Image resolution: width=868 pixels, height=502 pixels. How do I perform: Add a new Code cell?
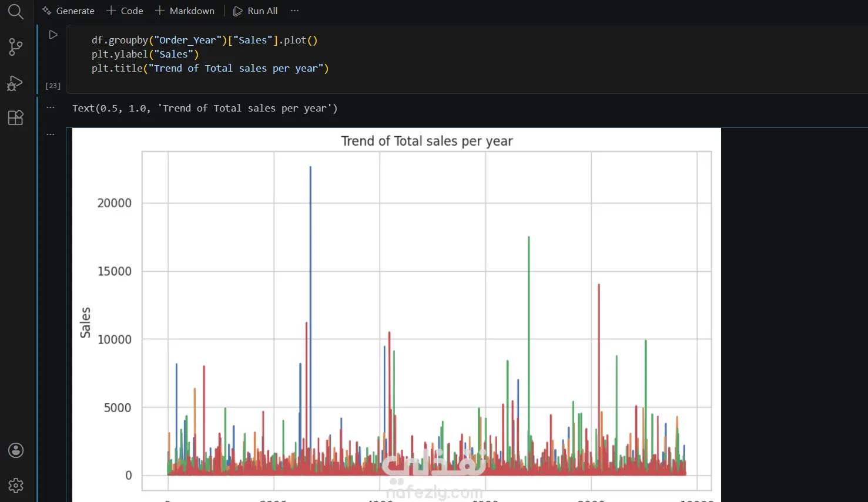click(x=125, y=11)
